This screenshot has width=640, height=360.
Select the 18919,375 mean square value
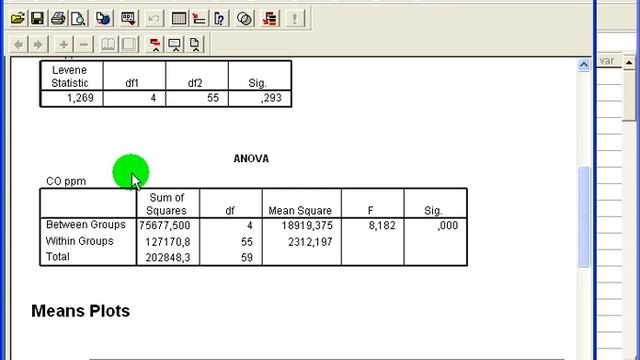[x=307, y=225]
